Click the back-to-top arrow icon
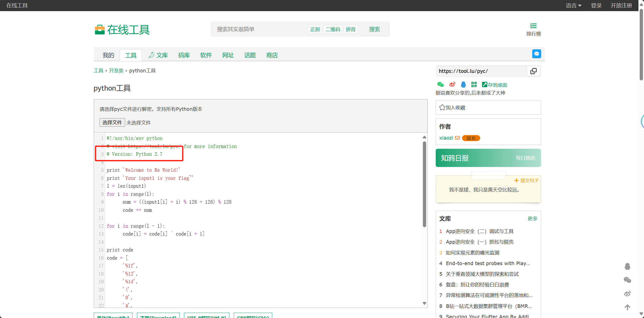644x318 pixels. [x=627, y=307]
